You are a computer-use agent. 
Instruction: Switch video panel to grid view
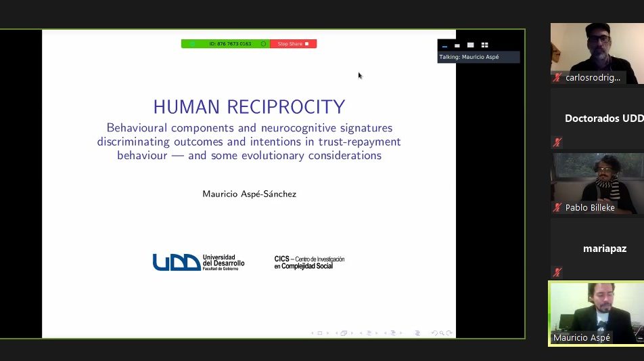[484, 45]
